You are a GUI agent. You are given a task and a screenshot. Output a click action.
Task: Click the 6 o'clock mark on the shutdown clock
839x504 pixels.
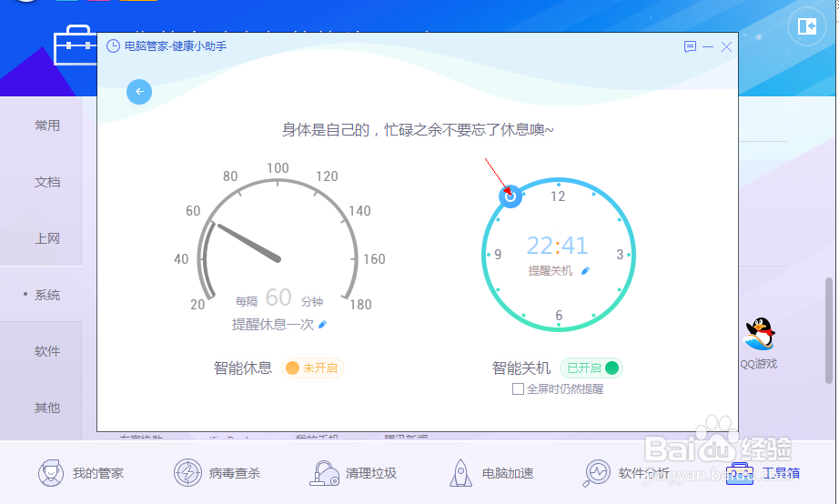coord(559,315)
